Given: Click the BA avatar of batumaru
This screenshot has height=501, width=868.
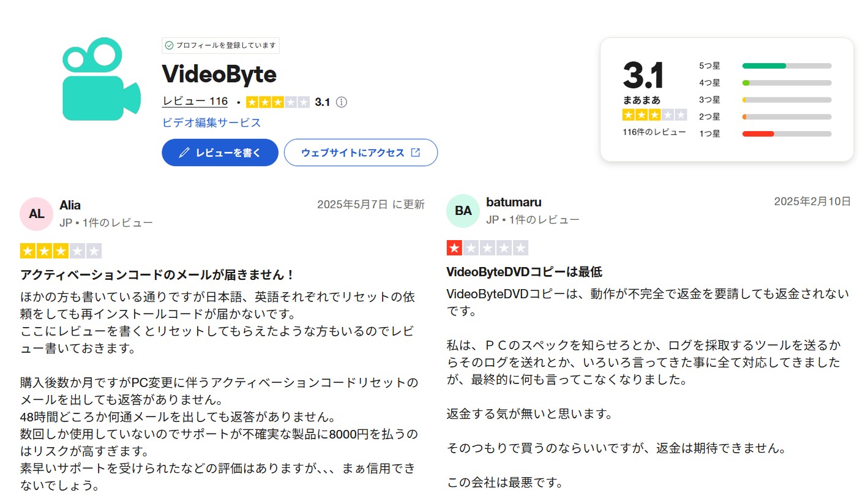Looking at the screenshot, I should pyautogui.click(x=463, y=211).
